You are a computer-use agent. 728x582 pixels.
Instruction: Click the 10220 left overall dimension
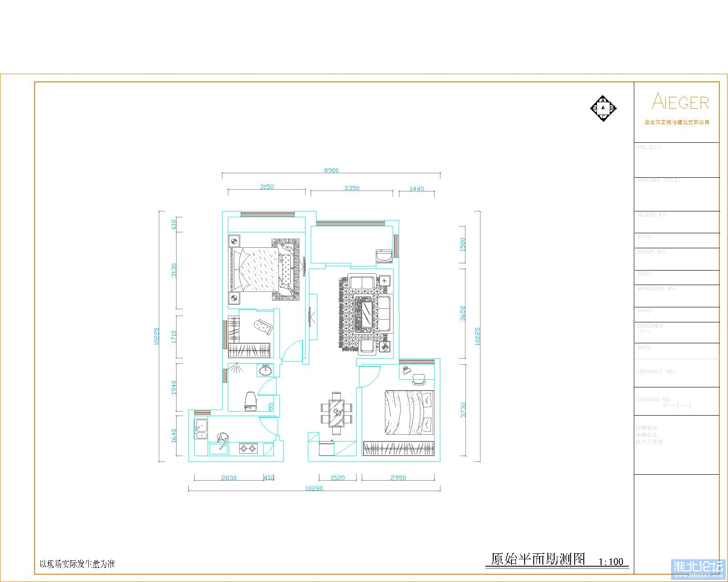(x=156, y=336)
